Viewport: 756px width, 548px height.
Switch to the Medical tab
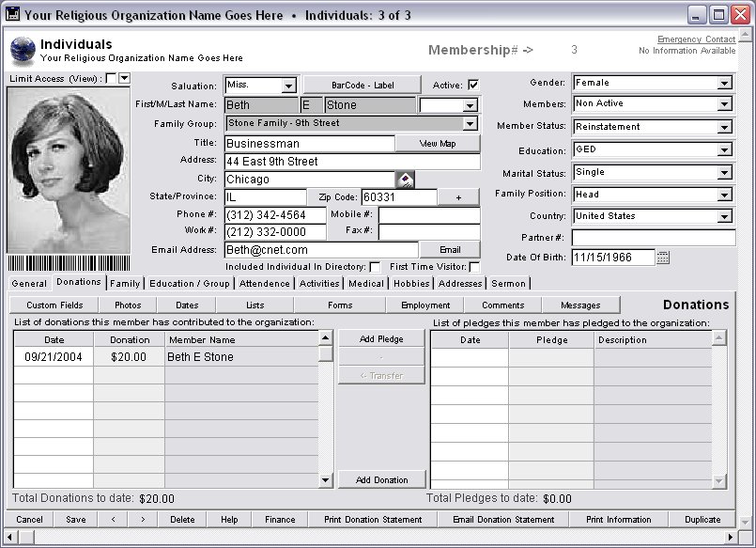click(365, 283)
